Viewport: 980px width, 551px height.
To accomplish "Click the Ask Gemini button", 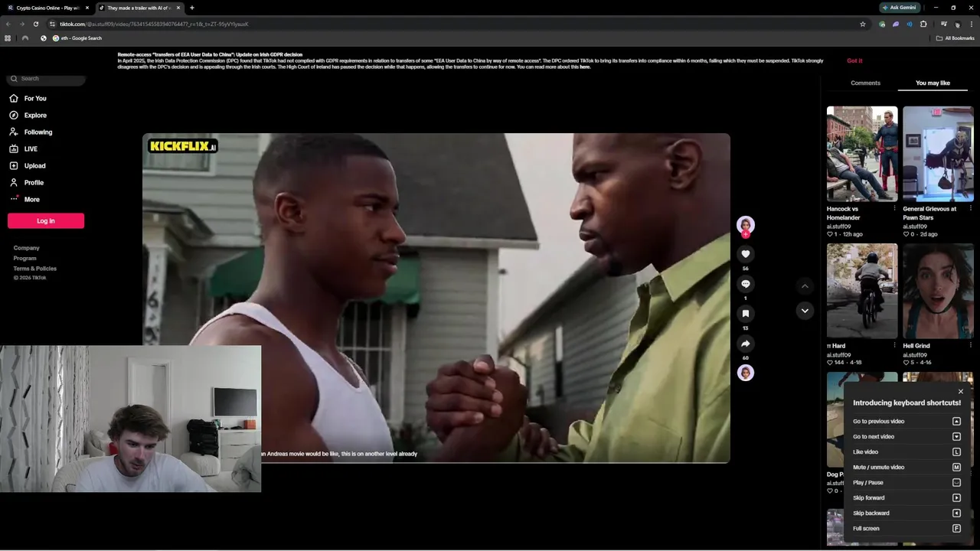I will [x=899, y=8].
